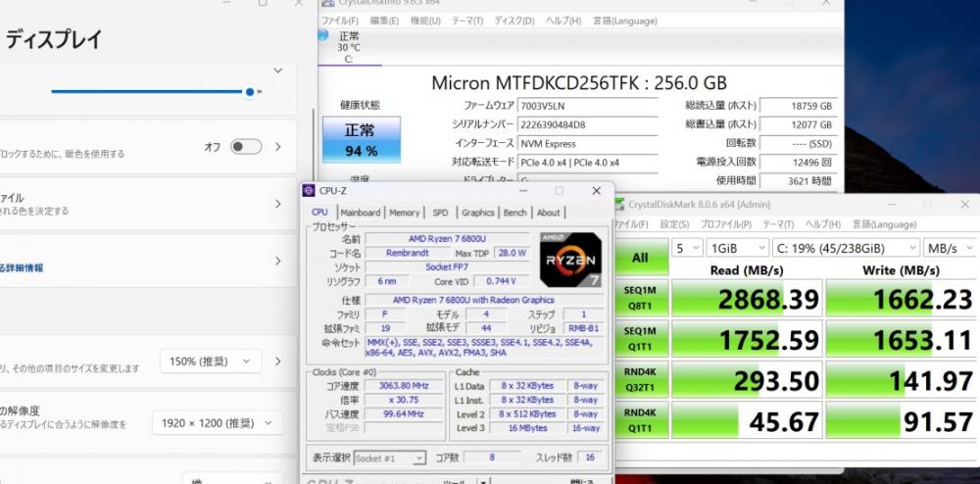Image resolution: width=980 pixels, height=484 pixels.
Task: Click the 1653.11 write result cell
Action: pos(902,338)
